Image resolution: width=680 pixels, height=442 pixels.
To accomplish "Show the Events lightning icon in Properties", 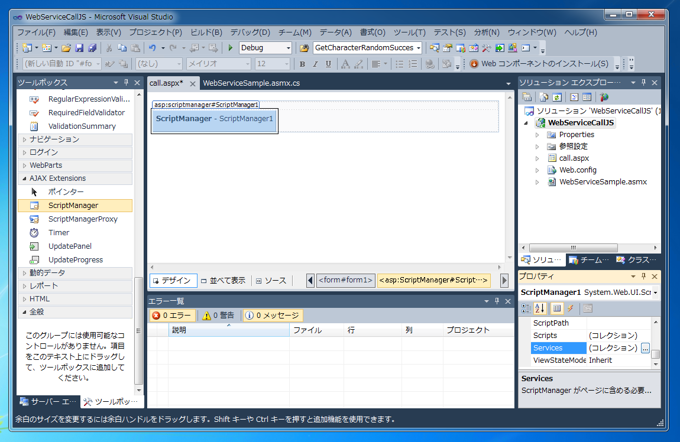I will point(571,308).
